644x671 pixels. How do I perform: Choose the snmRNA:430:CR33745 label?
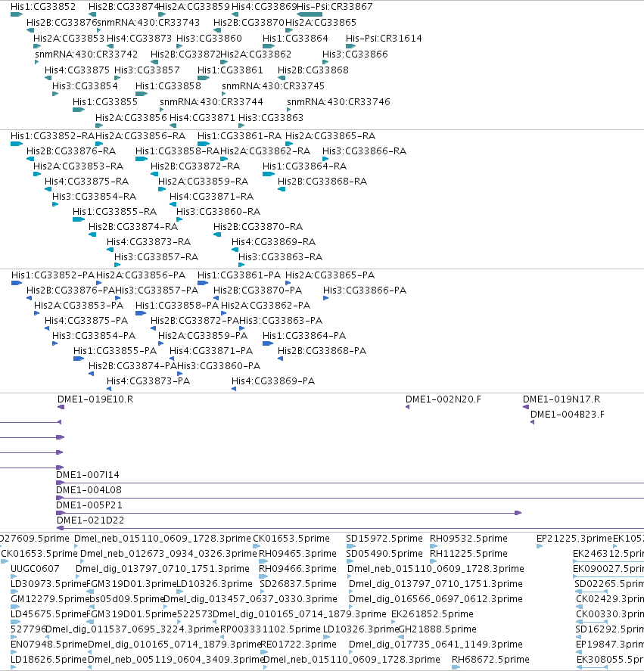pyautogui.click(x=273, y=86)
